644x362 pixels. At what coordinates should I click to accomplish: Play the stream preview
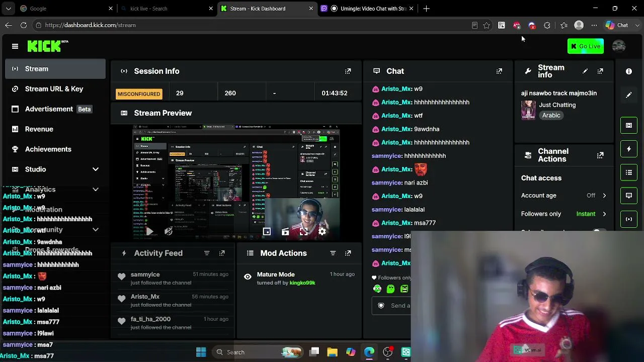tap(149, 232)
